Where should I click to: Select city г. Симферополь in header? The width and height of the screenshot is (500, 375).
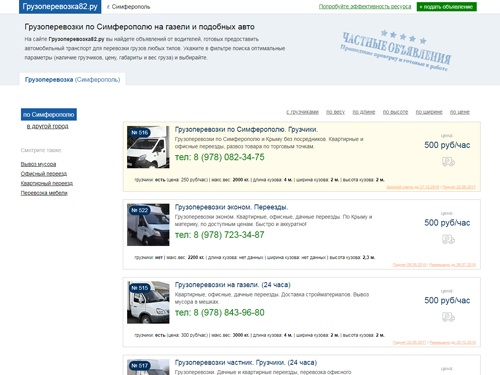pyautogui.click(x=129, y=7)
